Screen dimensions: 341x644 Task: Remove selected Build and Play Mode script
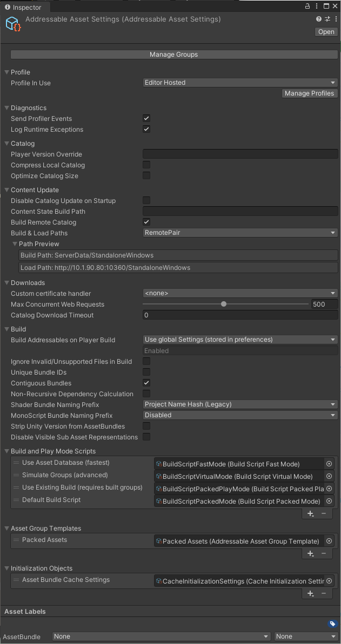pyautogui.click(x=324, y=514)
